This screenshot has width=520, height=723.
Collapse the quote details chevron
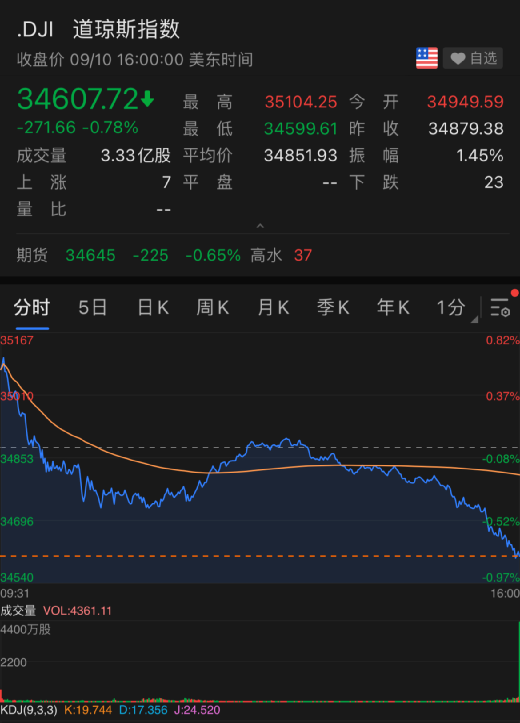tap(260, 225)
